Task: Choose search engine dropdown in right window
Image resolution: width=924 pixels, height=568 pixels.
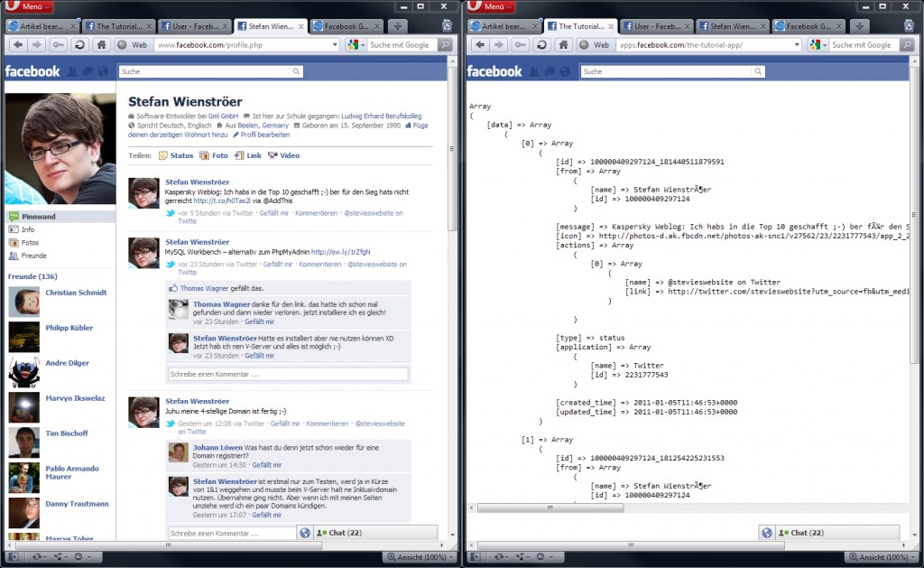Action: (x=818, y=45)
